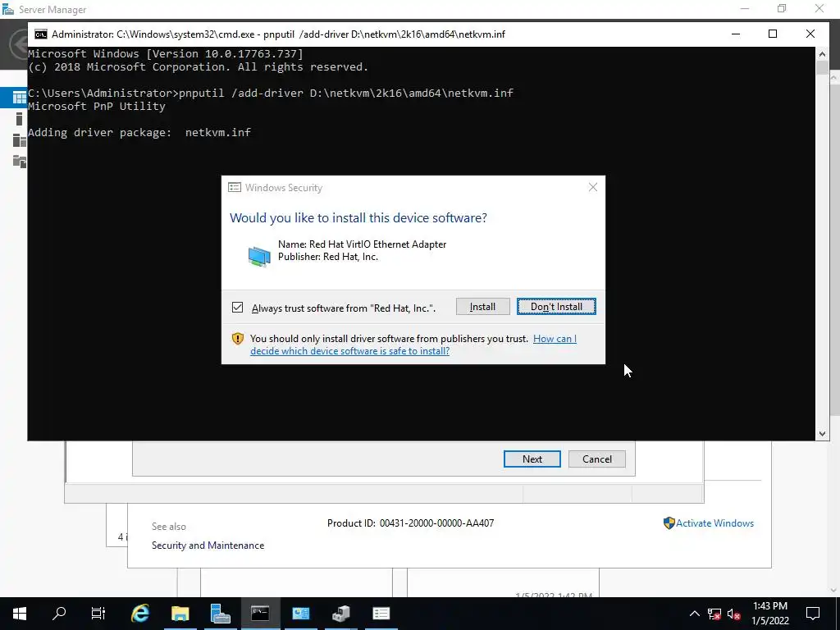Click the yellow warning shield icon
Screen dimensions: 840x630
coord(238,339)
